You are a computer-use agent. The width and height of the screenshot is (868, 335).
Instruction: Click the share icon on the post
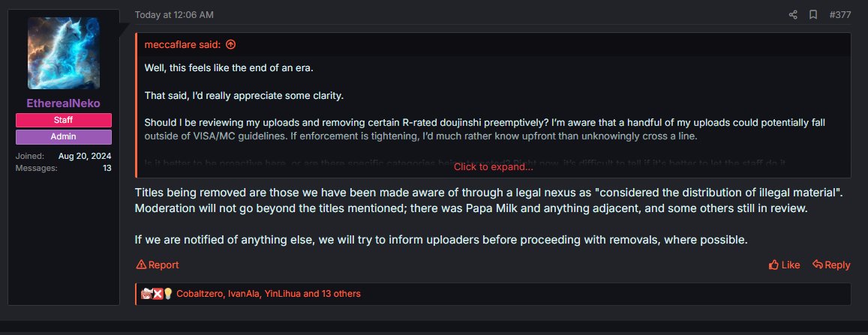pyautogui.click(x=793, y=15)
